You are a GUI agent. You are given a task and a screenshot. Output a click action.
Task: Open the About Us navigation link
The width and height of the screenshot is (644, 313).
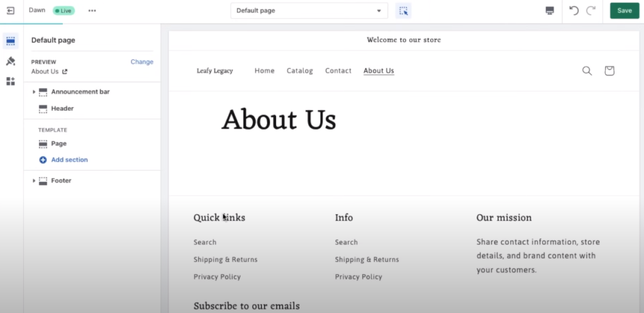click(379, 71)
